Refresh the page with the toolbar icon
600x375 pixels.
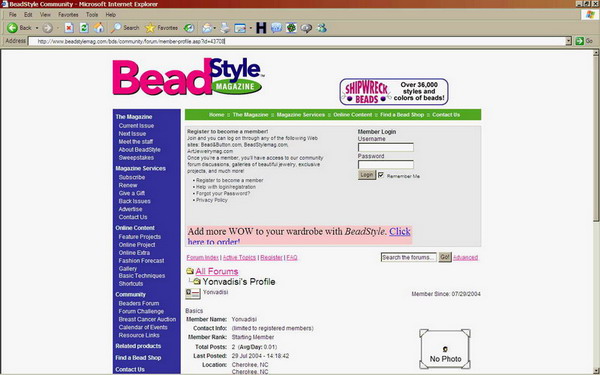click(x=84, y=28)
